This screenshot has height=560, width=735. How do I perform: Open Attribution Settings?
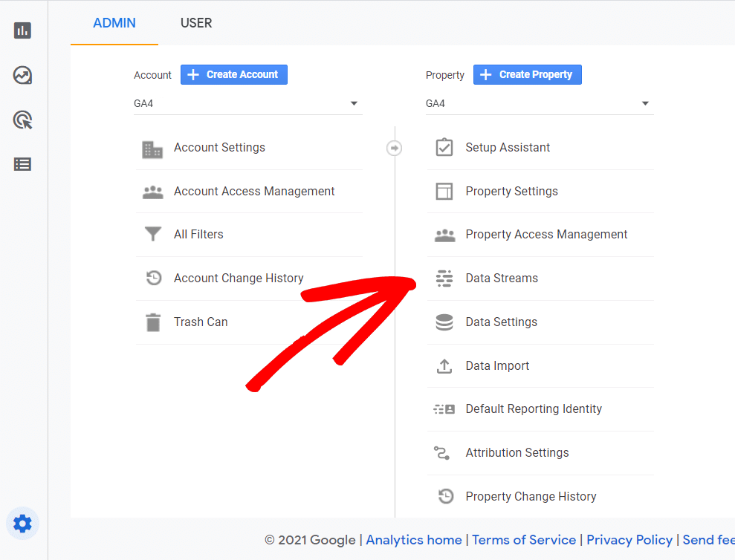(x=517, y=453)
